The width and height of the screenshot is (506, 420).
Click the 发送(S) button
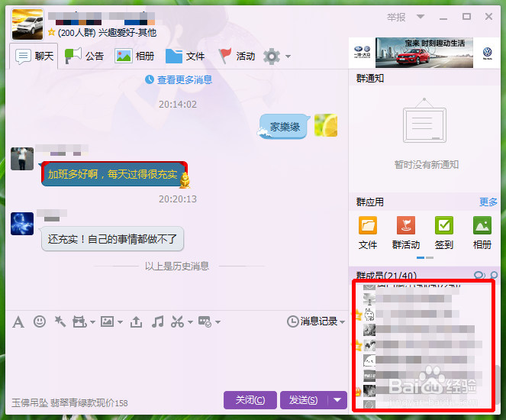pyautogui.click(x=304, y=400)
